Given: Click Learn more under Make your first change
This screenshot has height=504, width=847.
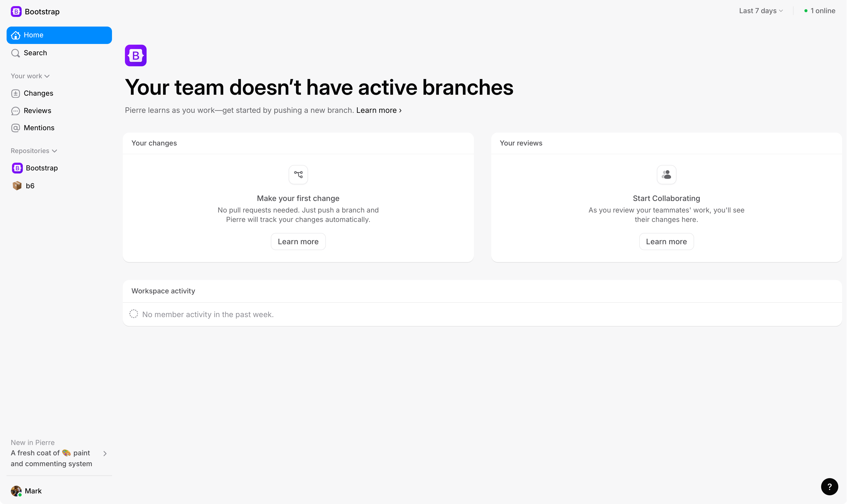Looking at the screenshot, I should 298,241.
